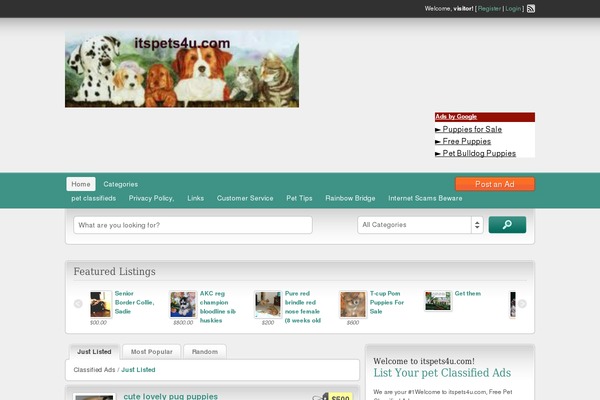
Task: Click the 'Featured Listings' heading
Action: coord(114,271)
